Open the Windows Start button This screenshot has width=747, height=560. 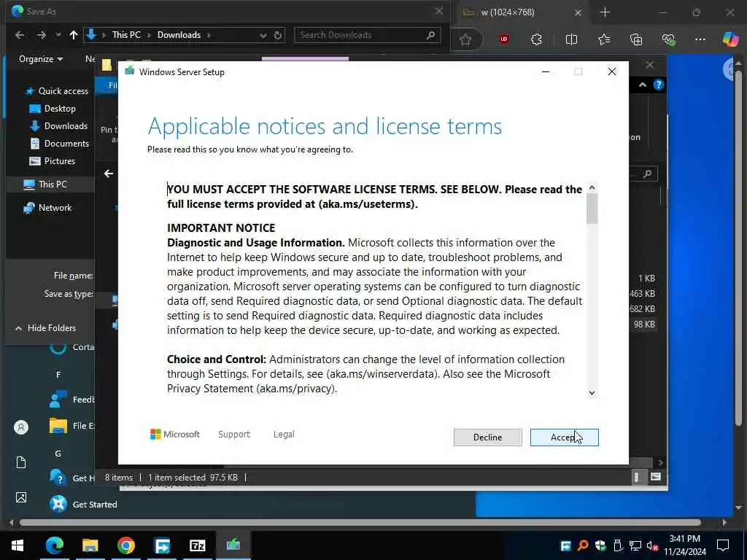click(x=18, y=545)
